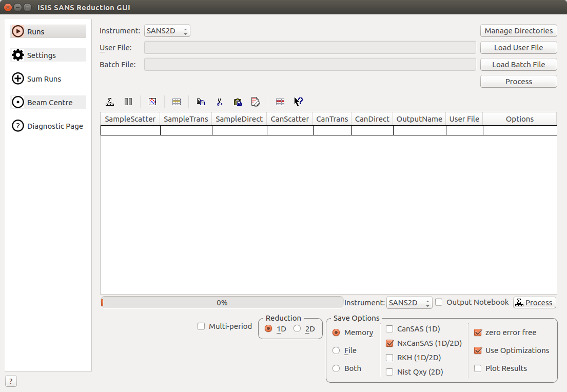Expand the Instrument dropdown beside progress bar
567x392 pixels.
point(409,303)
